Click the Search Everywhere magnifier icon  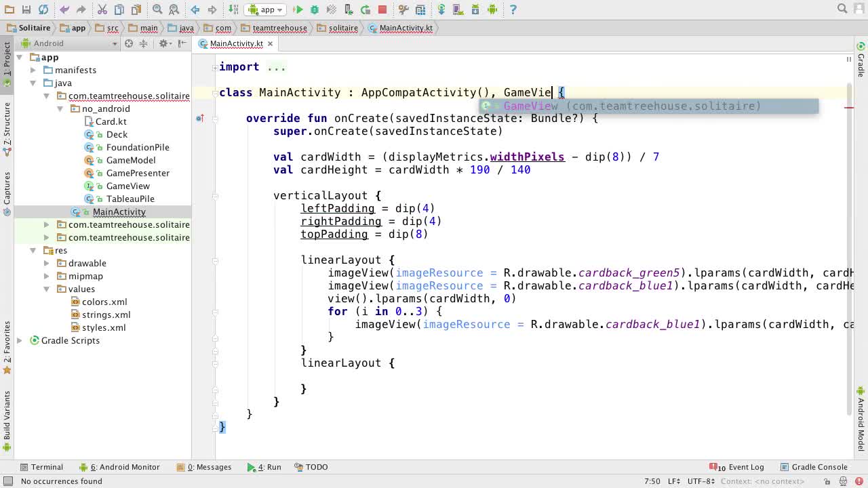click(842, 9)
